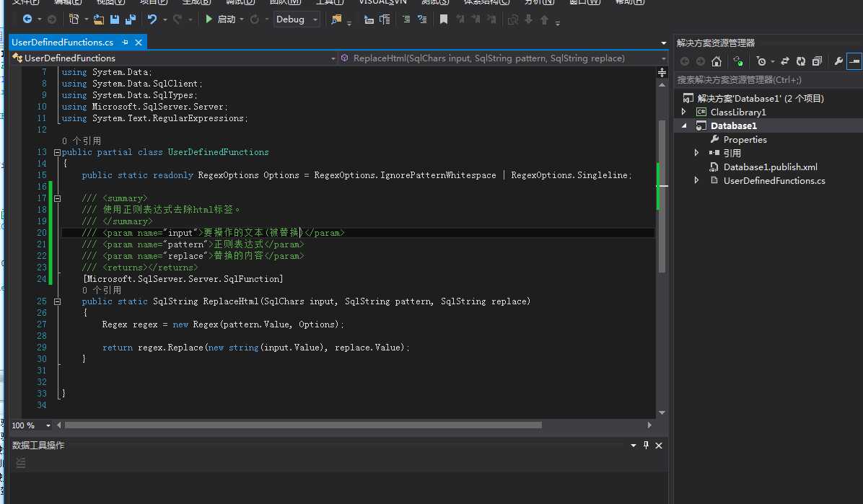Click the increase indent icon
Viewport: 863px width, 504px height.
385,19
